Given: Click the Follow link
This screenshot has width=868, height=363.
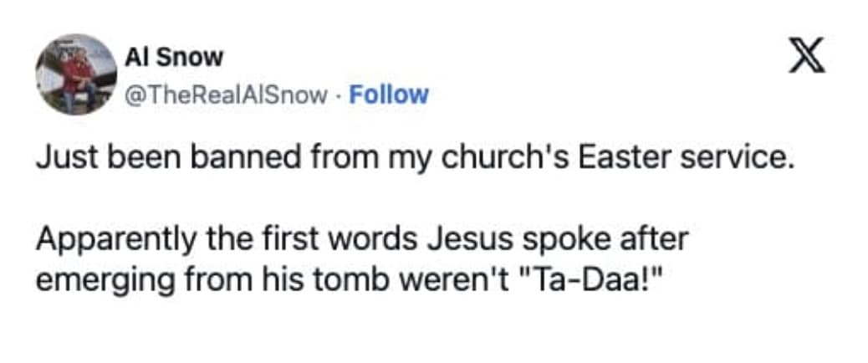Looking at the screenshot, I should click(x=388, y=95).
